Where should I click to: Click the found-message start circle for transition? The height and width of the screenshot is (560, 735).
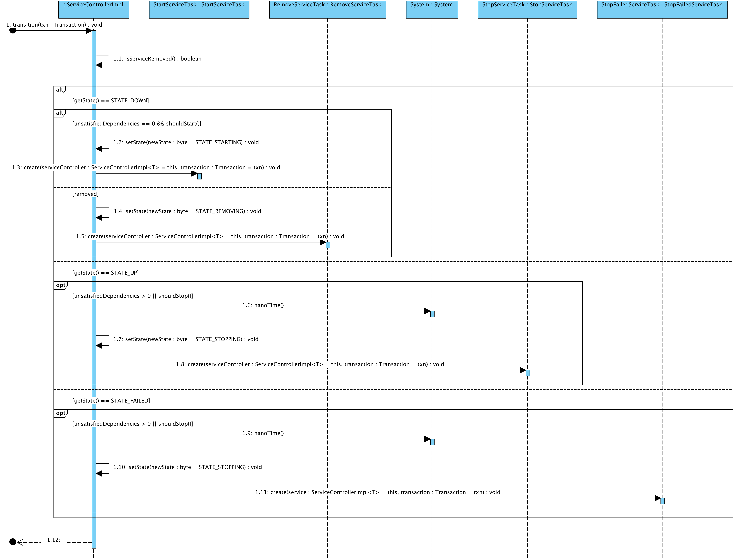pos(13,31)
